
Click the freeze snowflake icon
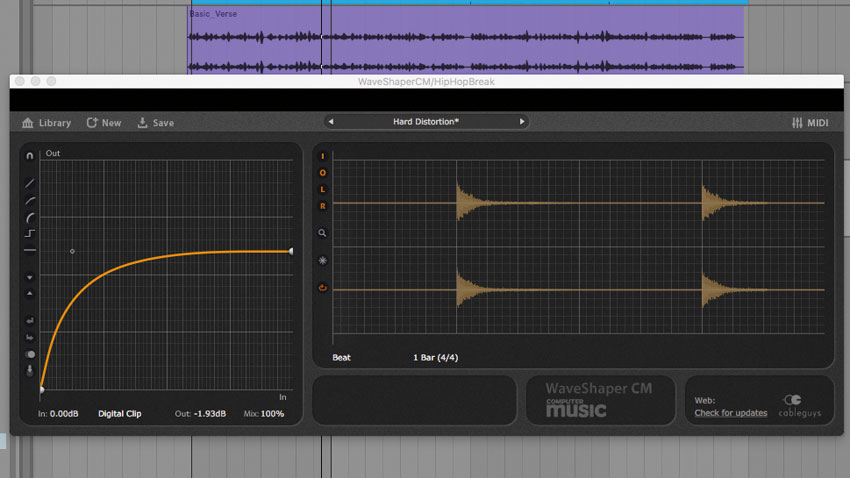pyautogui.click(x=323, y=261)
